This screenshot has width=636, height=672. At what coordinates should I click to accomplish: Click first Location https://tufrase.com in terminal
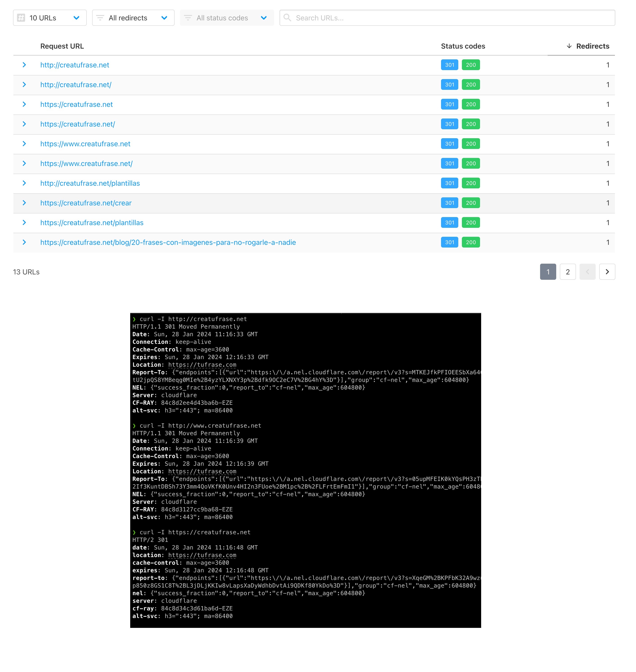tap(202, 365)
